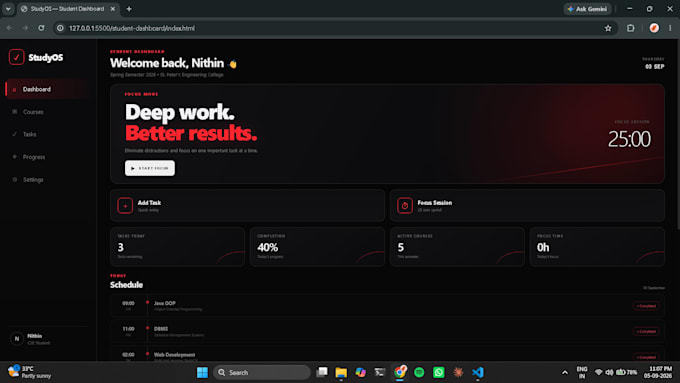Open a new browser tab
The width and height of the screenshot is (680, 383).
pyautogui.click(x=129, y=9)
